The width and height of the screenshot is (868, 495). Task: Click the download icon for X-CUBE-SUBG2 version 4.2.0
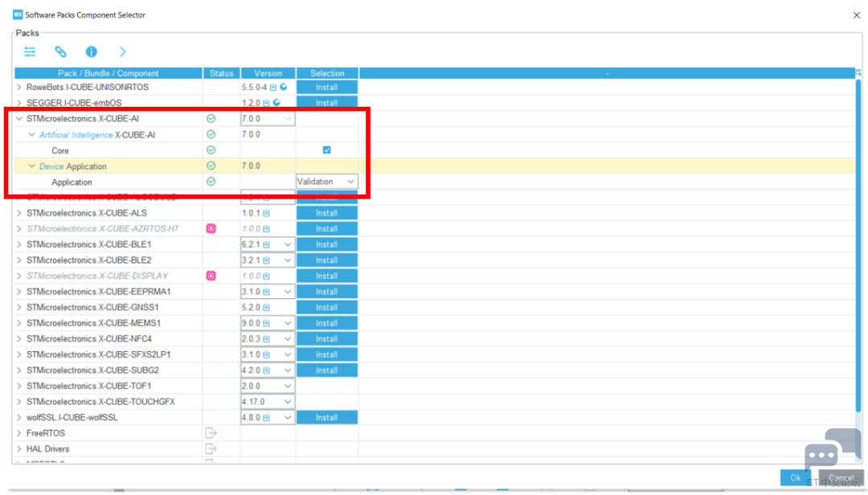pos(266,370)
